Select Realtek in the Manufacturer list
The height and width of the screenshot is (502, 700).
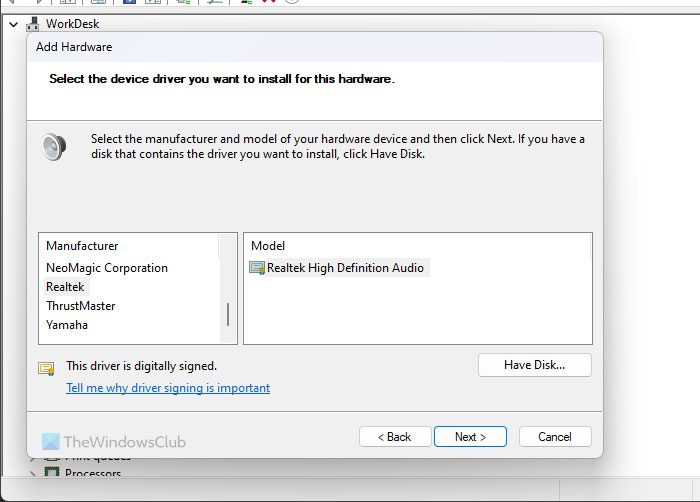point(66,287)
